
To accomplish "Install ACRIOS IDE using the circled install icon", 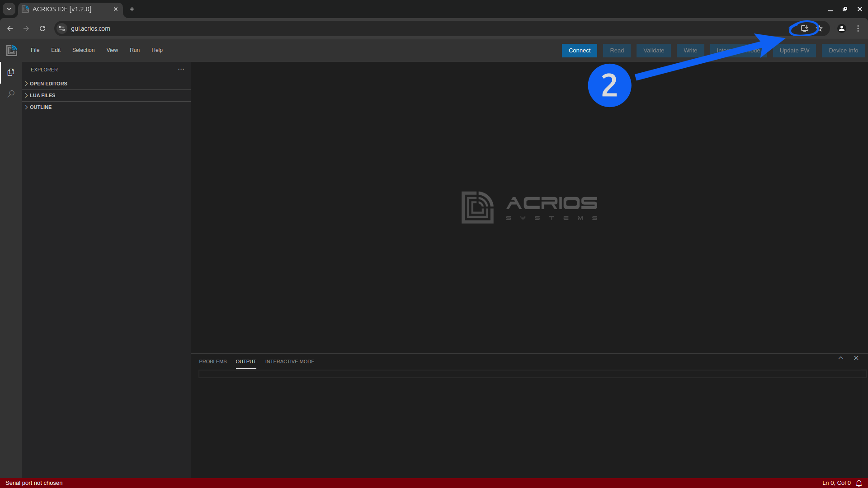I will point(804,28).
